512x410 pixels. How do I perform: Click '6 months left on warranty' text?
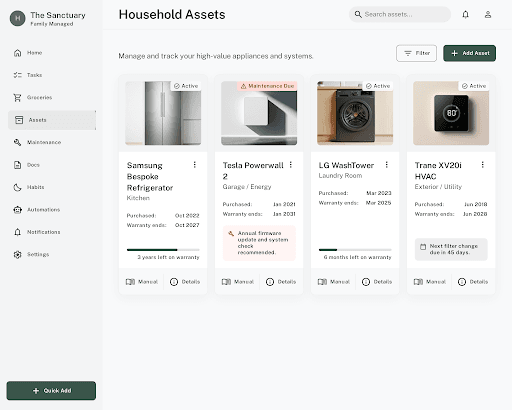click(x=357, y=257)
